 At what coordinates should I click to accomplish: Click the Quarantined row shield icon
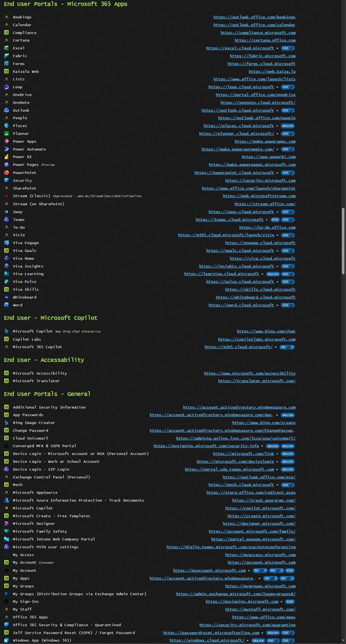click(x=6, y=625)
